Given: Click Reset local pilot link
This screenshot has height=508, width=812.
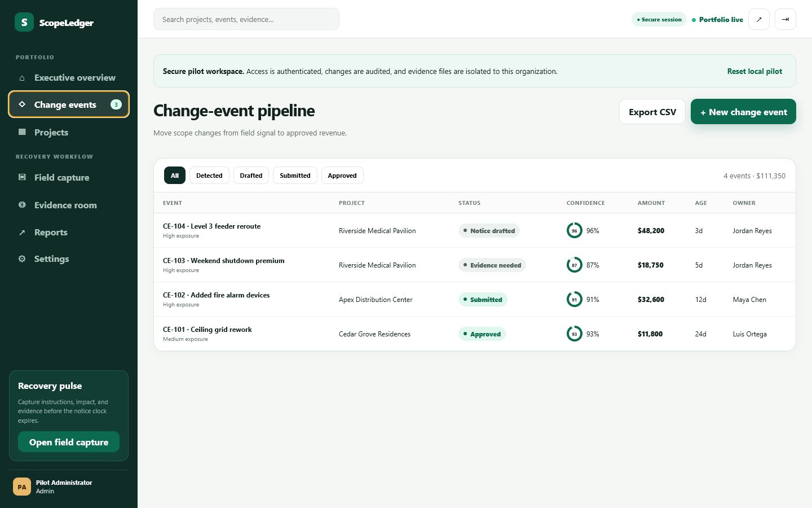Looking at the screenshot, I should coord(754,71).
